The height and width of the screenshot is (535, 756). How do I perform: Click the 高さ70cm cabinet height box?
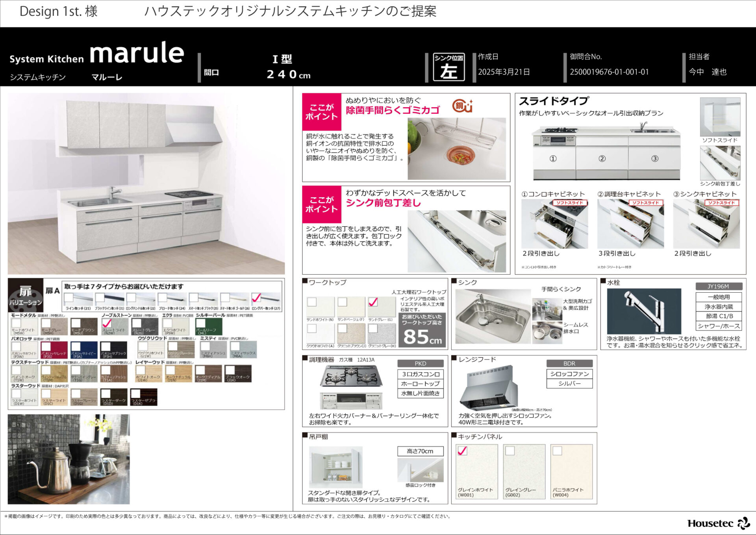420,451
